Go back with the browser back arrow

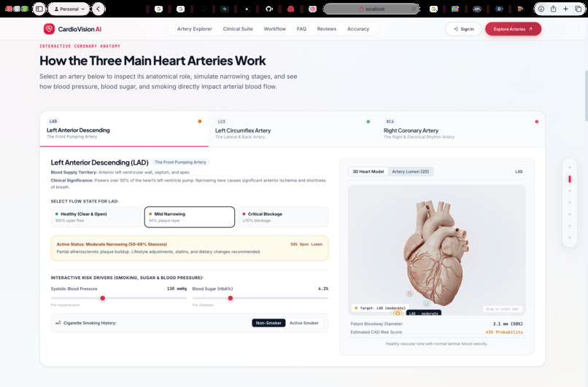98,9
